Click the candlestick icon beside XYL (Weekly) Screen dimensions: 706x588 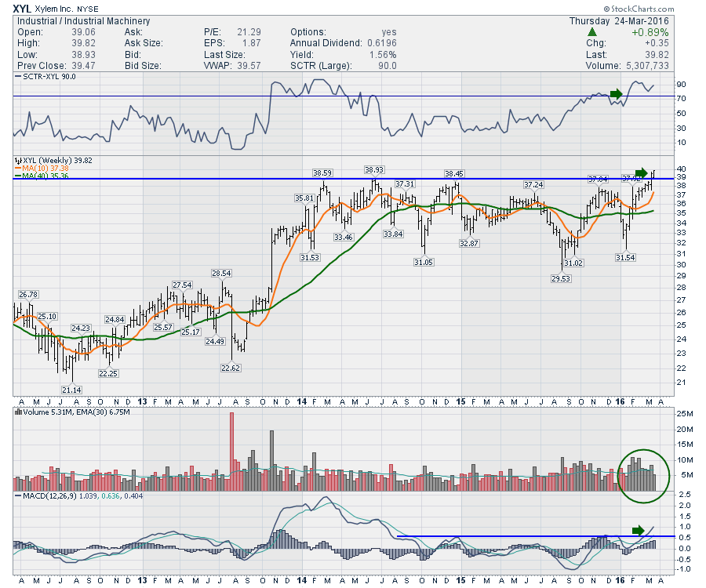click(x=19, y=161)
